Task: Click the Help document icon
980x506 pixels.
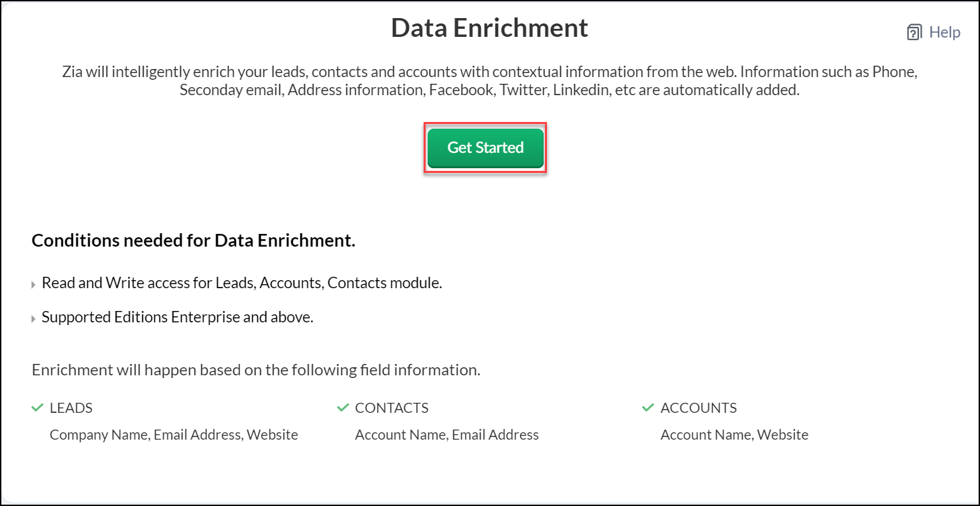Action: coord(914,33)
